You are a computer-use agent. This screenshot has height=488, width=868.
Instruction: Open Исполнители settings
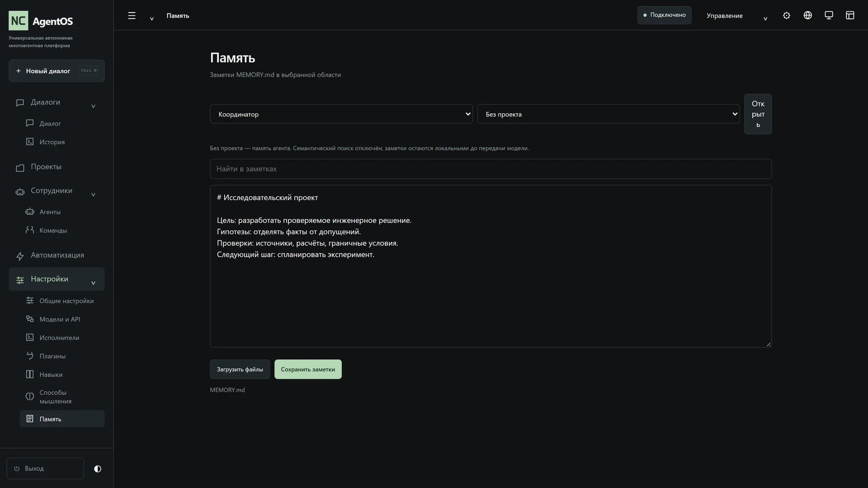click(59, 338)
